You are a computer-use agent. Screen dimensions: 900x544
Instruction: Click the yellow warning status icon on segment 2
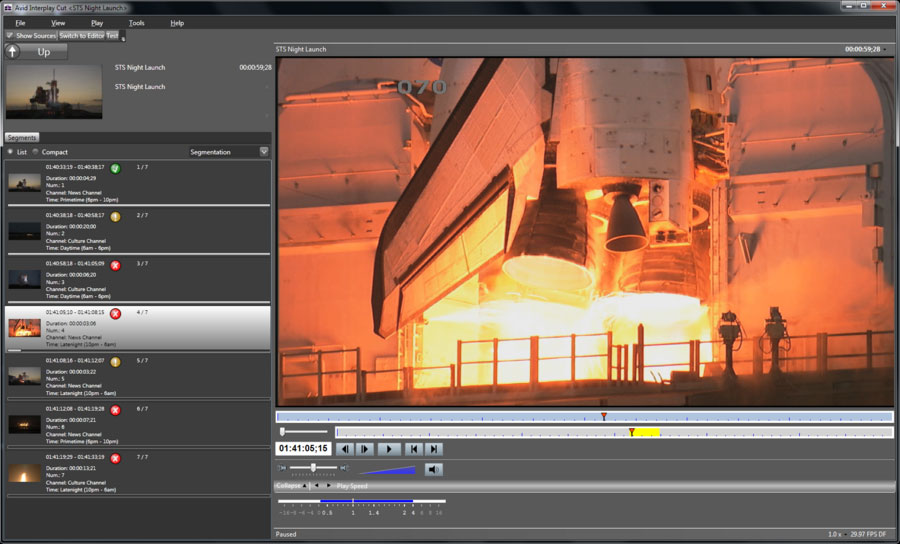click(x=115, y=216)
